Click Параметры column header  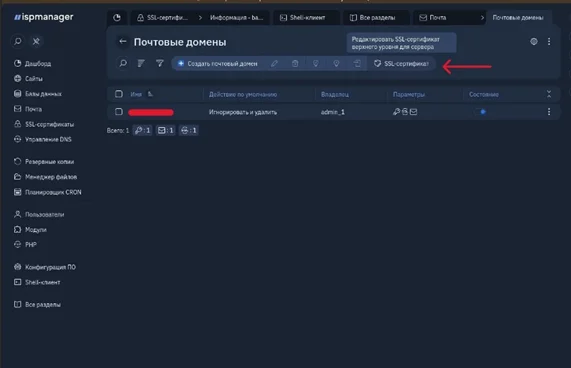tap(409, 94)
